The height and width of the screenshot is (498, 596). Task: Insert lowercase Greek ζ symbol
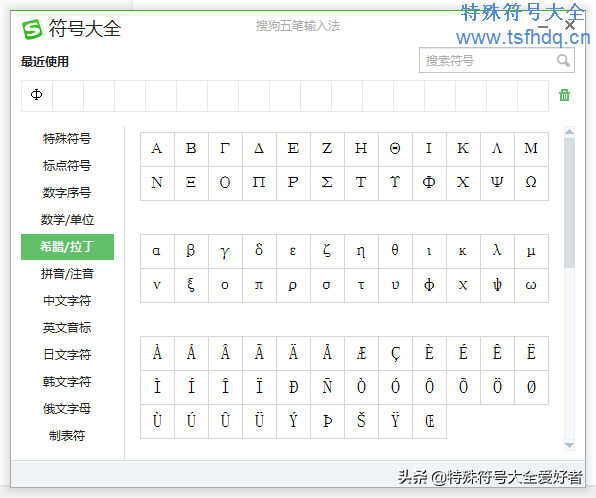coord(327,251)
